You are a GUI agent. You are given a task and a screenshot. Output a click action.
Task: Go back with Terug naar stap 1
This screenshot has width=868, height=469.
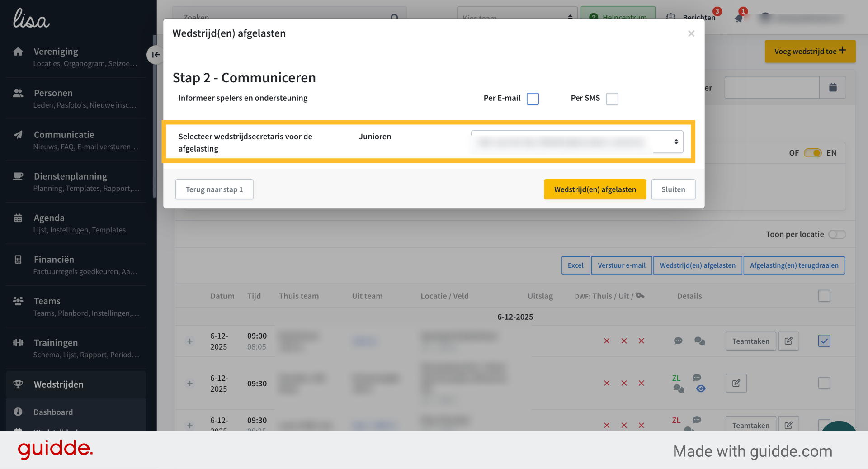[x=214, y=189]
